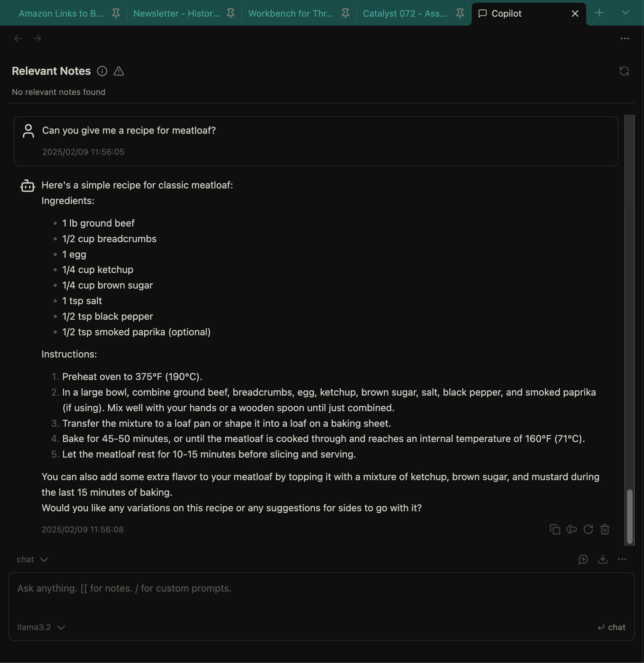Click the warning triangle beside Relevant Notes
The height and width of the screenshot is (663, 644).
click(x=119, y=71)
